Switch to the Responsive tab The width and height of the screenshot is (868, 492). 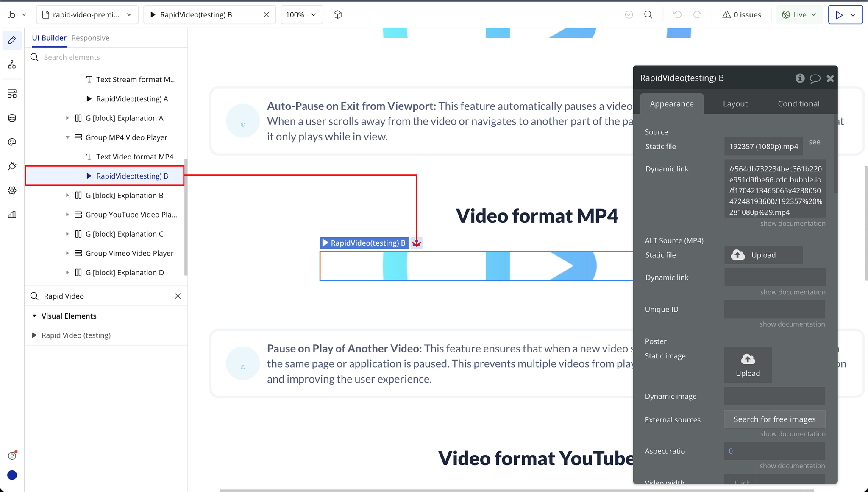[90, 38]
